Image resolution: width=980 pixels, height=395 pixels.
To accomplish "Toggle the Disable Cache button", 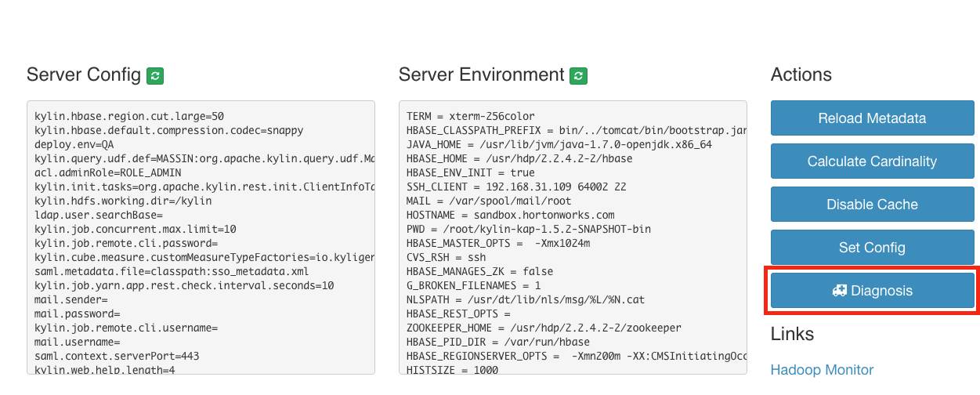I will pyautogui.click(x=872, y=205).
